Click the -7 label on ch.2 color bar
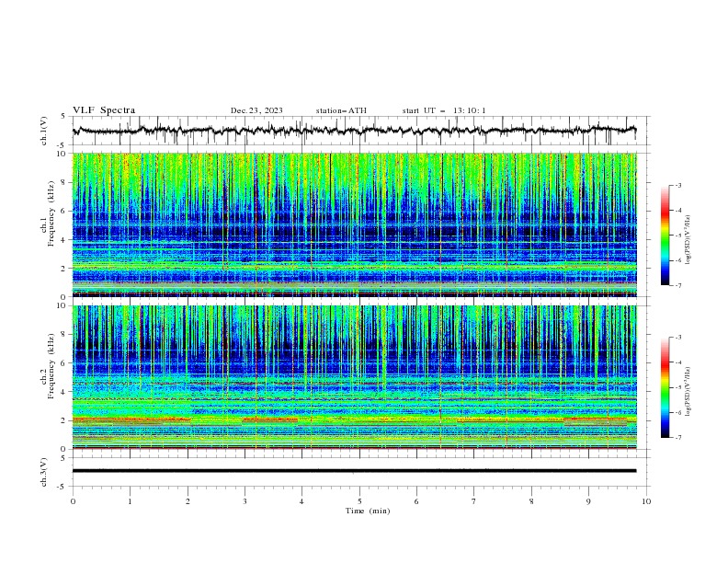The width and height of the screenshot is (728, 563). point(678,438)
